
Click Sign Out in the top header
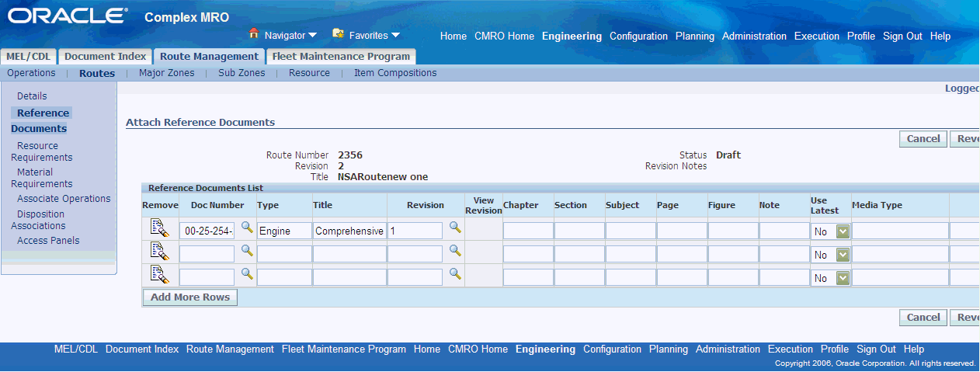tap(902, 37)
